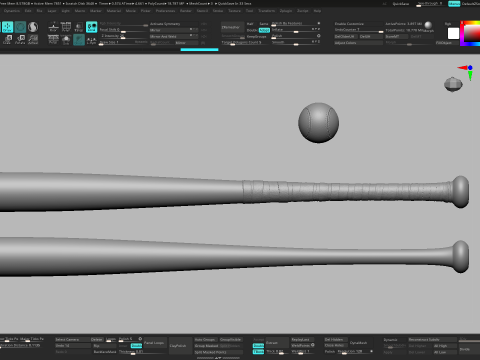The width and height of the screenshot is (480, 360).
Task: Select the Rotate tool icon
Action: [x=20, y=39]
